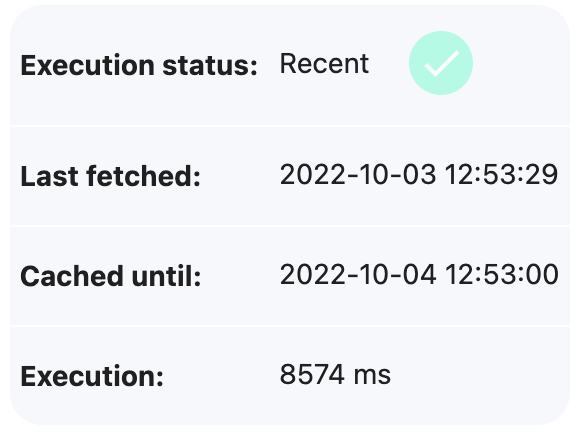Screen dimensions: 576x432
Task: Click the word 'until:' in third row
Action: tap(166, 276)
